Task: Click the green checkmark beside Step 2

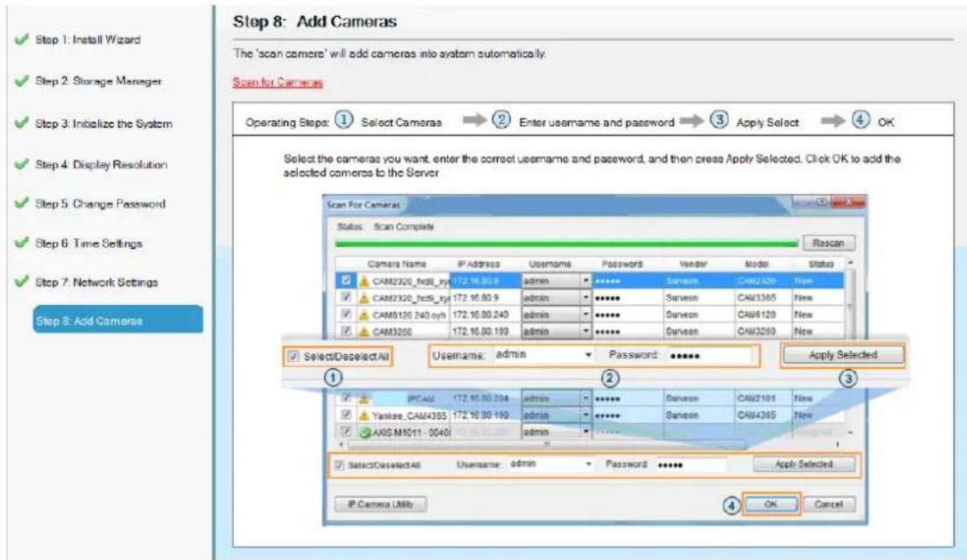Action: pos(21,81)
